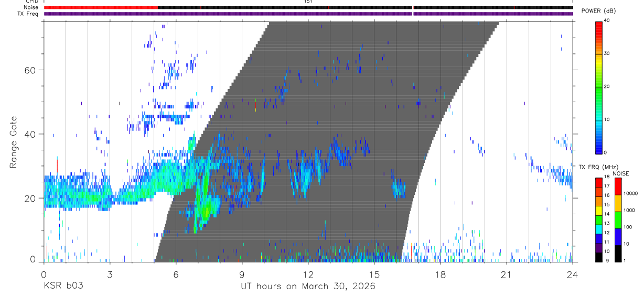The width and height of the screenshot is (644, 297).
Task: Click the TX Freq row label above the plot
Action: pos(28,14)
